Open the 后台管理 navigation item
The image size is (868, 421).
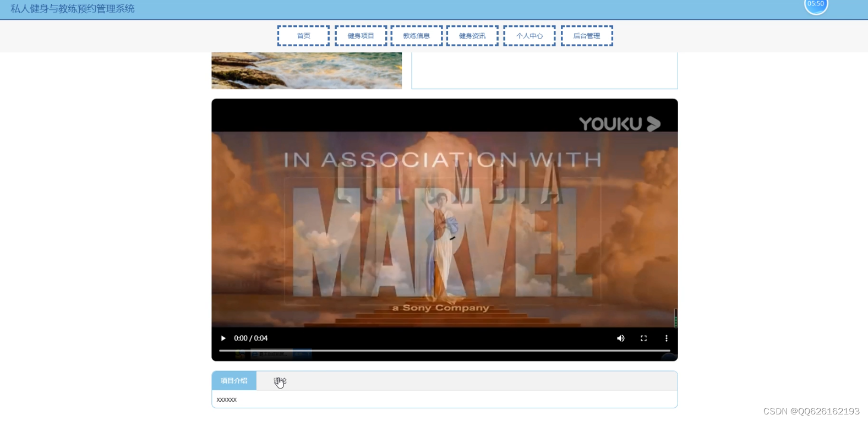(x=587, y=36)
